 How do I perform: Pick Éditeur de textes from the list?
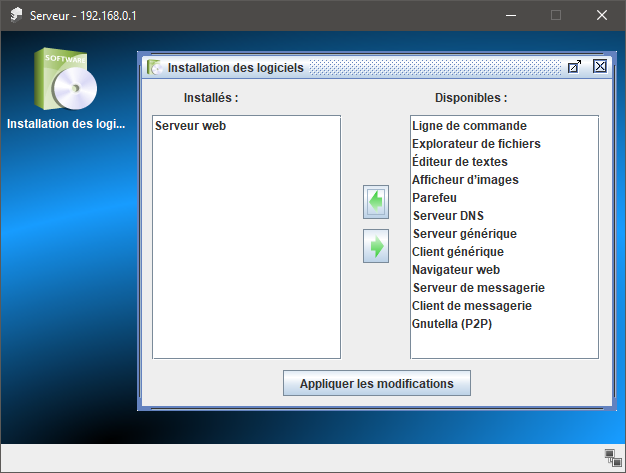click(x=460, y=162)
